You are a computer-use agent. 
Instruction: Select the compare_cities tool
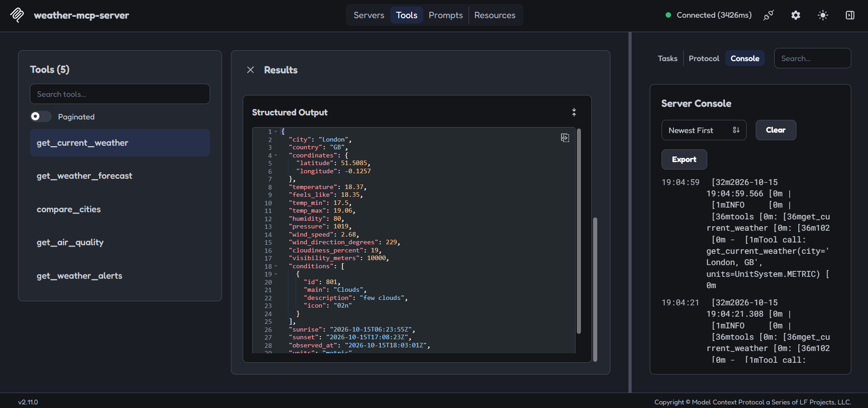(120, 209)
